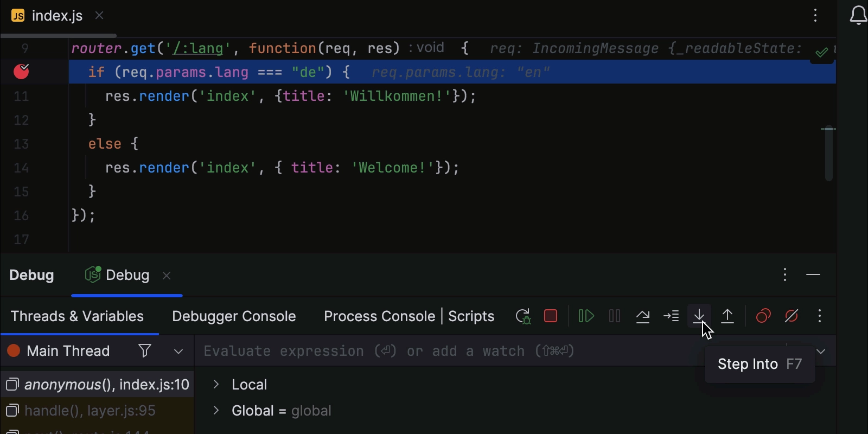Screen dimensions: 868x434
Task: Click the green inspection checkmark widget
Action: coord(821,52)
